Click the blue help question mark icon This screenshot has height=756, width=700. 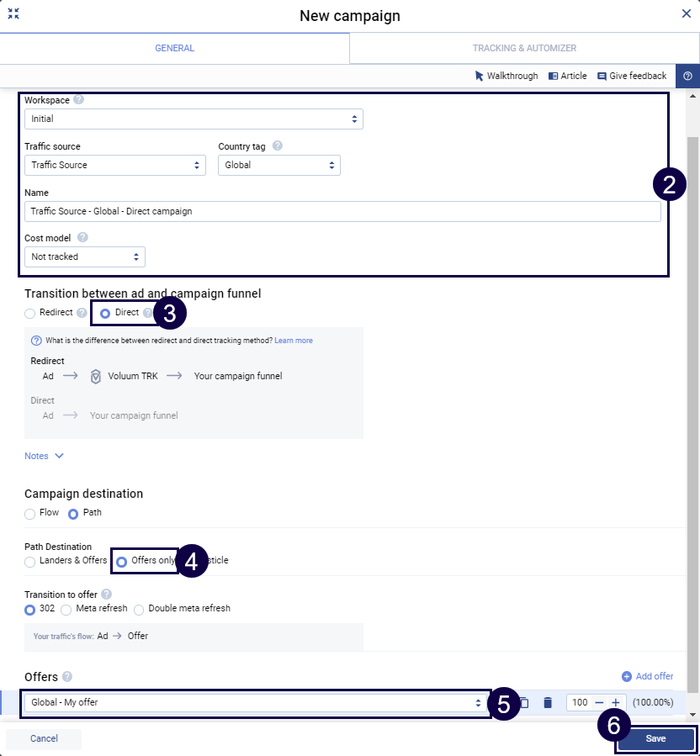click(x=687, y=76)
